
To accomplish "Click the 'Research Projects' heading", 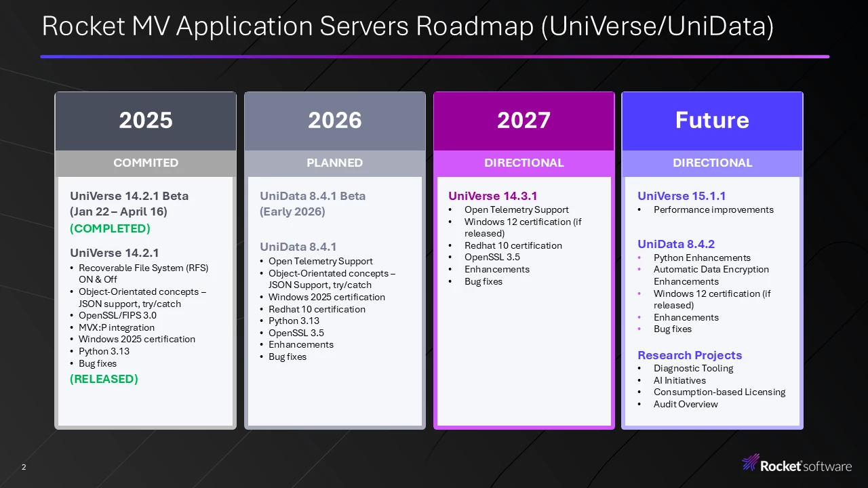I will (690, 355).
